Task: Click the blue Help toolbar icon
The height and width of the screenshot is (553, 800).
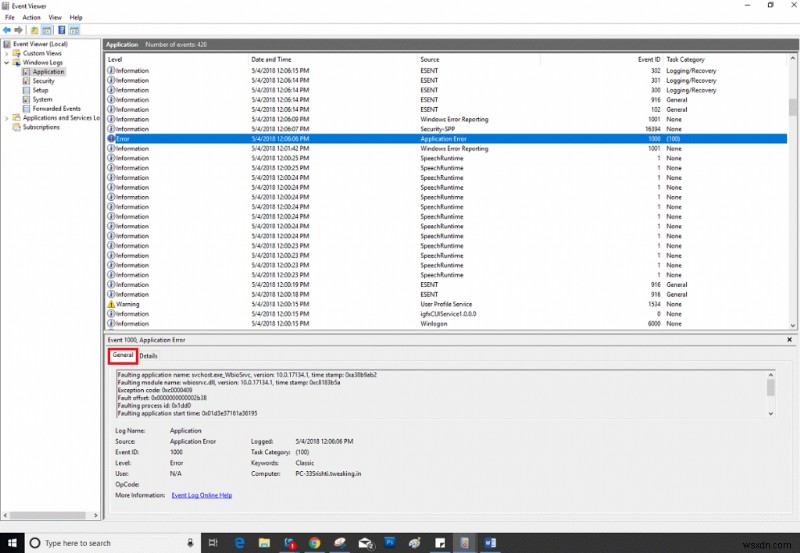Action: click(61, 30)
